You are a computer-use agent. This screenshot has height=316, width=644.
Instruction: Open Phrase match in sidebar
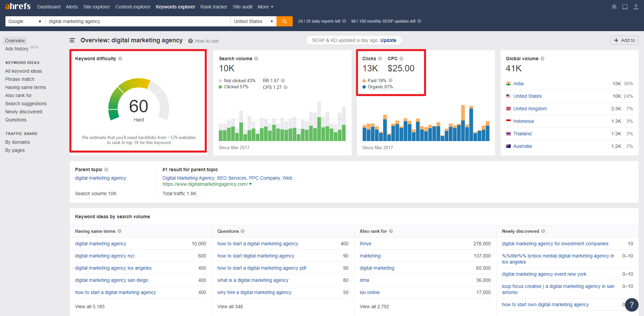(20, 79)
